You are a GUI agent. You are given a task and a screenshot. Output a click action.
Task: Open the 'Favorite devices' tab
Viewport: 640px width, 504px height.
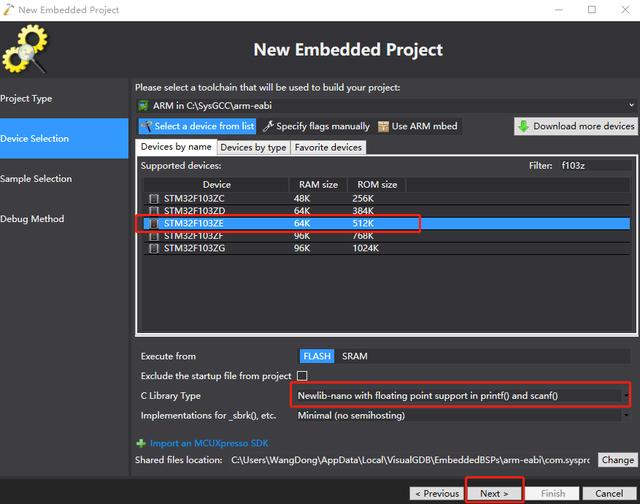(328, 147)
